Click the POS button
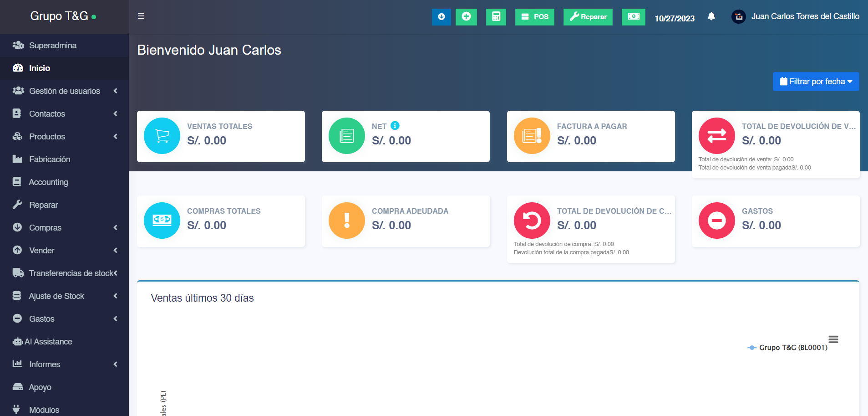 (x=534, y=17)
